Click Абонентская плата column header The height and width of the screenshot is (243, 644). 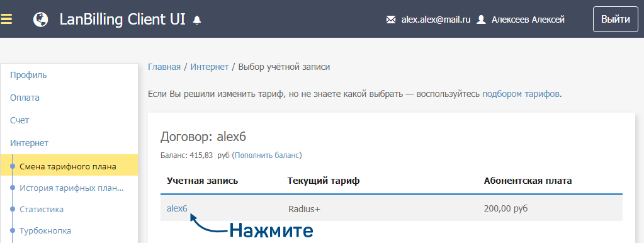(x=528, y=181)
